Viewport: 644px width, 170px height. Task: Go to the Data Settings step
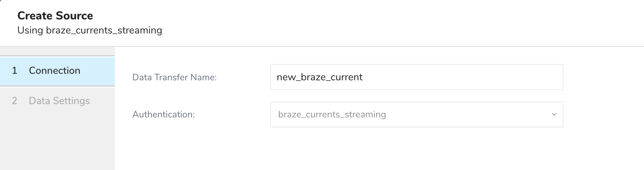click(57, 101)
